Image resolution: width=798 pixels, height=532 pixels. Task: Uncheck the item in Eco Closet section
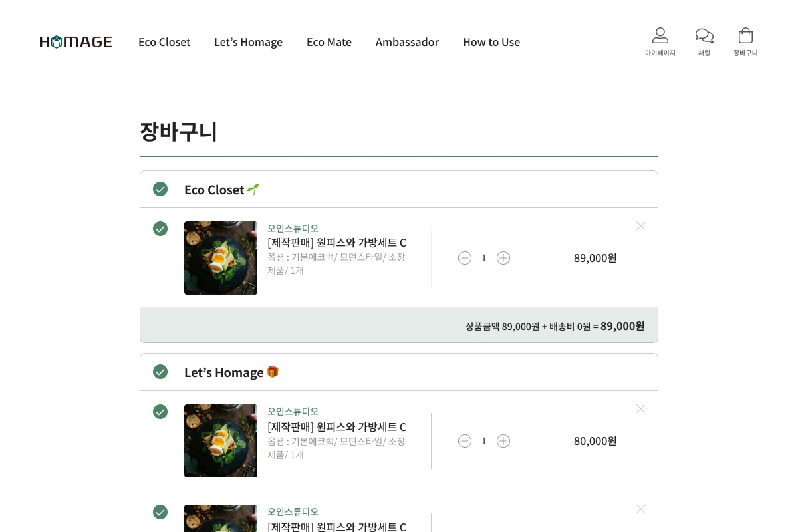pos(160,229)
